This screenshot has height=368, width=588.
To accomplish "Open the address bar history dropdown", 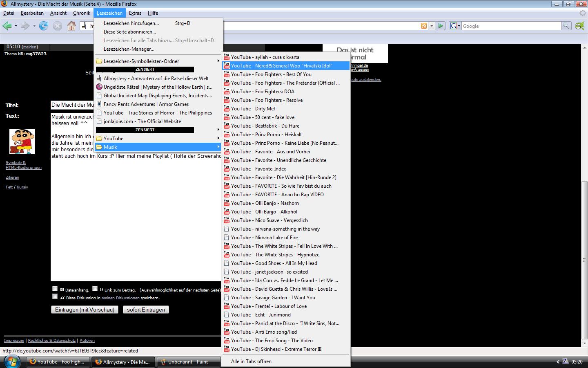I will click(x=432, y=26).
